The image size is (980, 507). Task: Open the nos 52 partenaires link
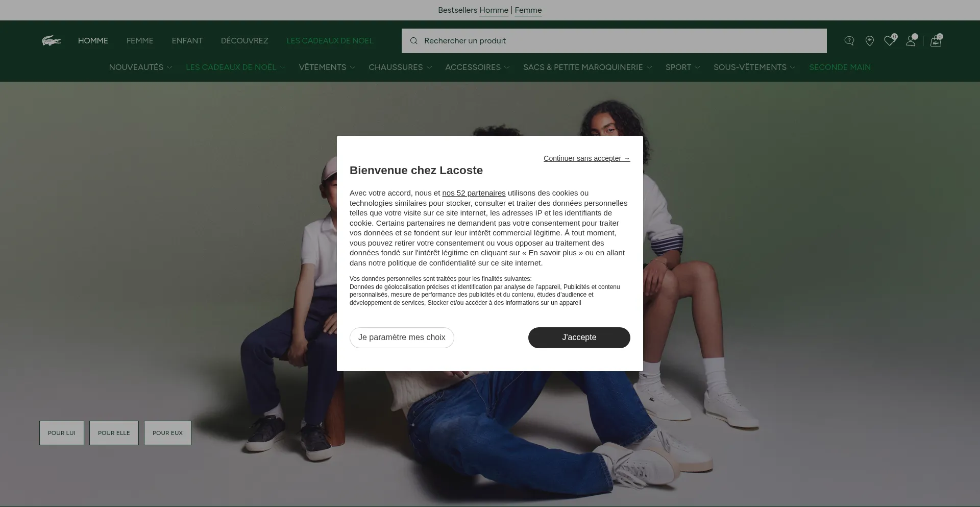click(x=474, y=193)
